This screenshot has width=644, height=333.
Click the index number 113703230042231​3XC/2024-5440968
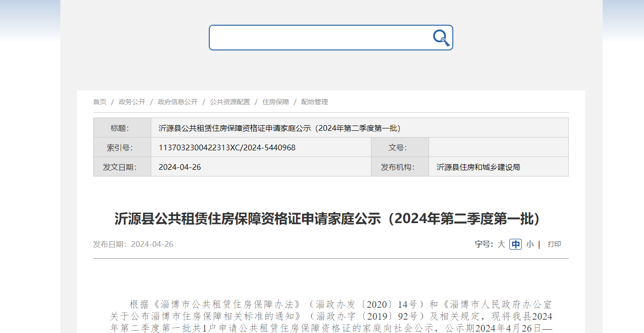(x=227, y=147)
